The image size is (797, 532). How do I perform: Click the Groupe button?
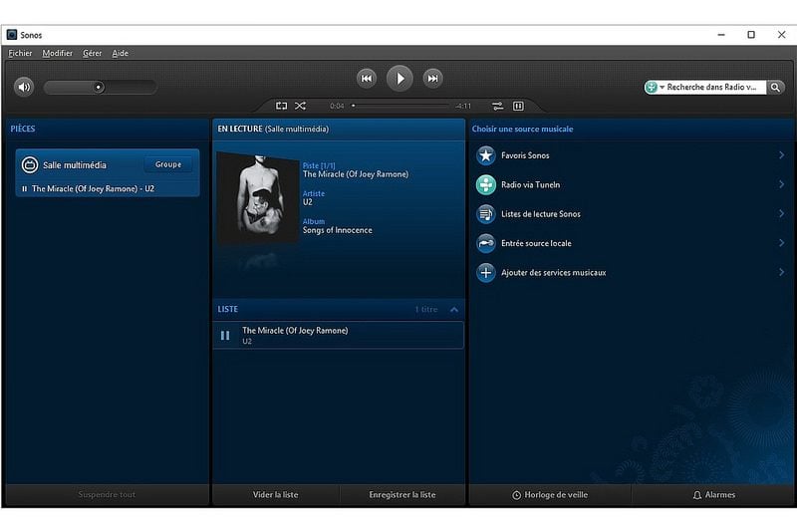(168, 164)
